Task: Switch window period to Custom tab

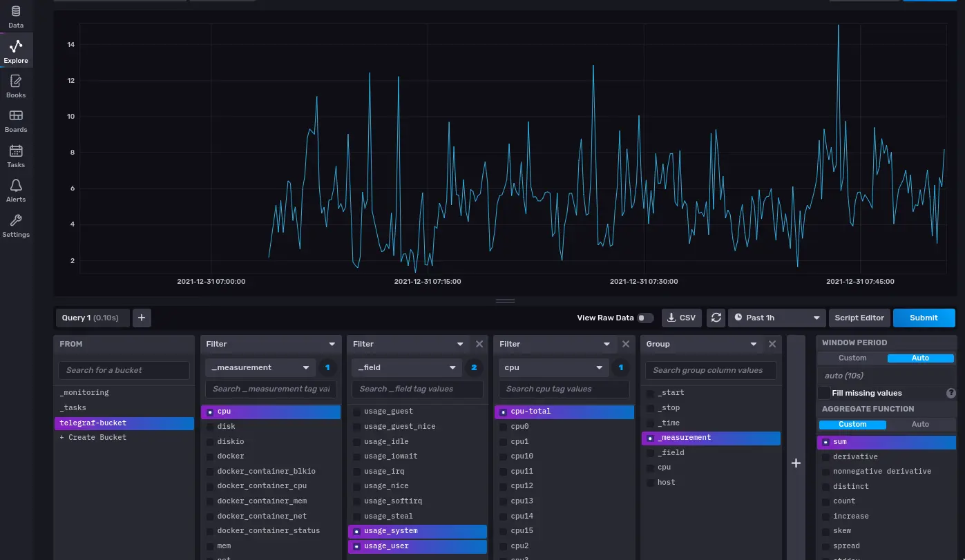Action: (x=852, y=358)
